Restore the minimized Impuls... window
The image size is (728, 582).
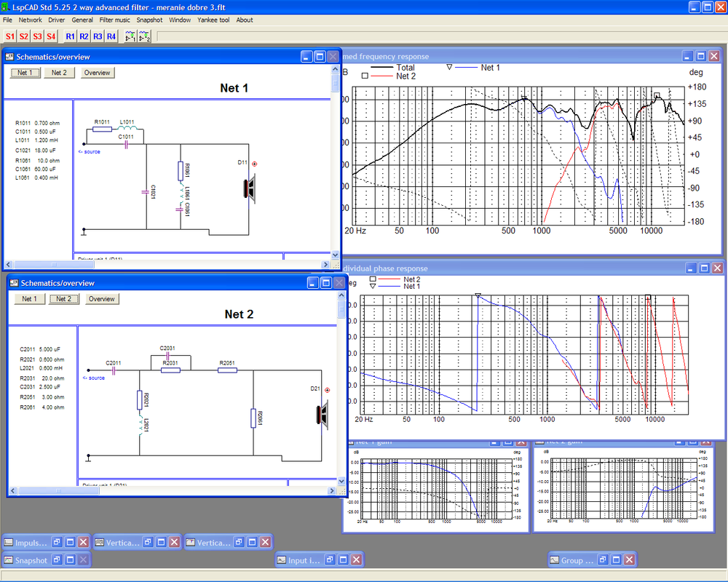(x=57, y=542)
